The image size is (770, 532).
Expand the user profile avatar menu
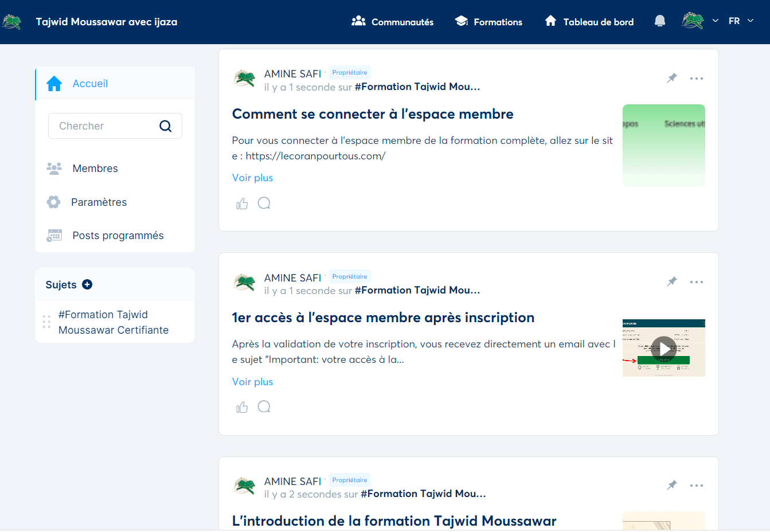click(699, 21)
